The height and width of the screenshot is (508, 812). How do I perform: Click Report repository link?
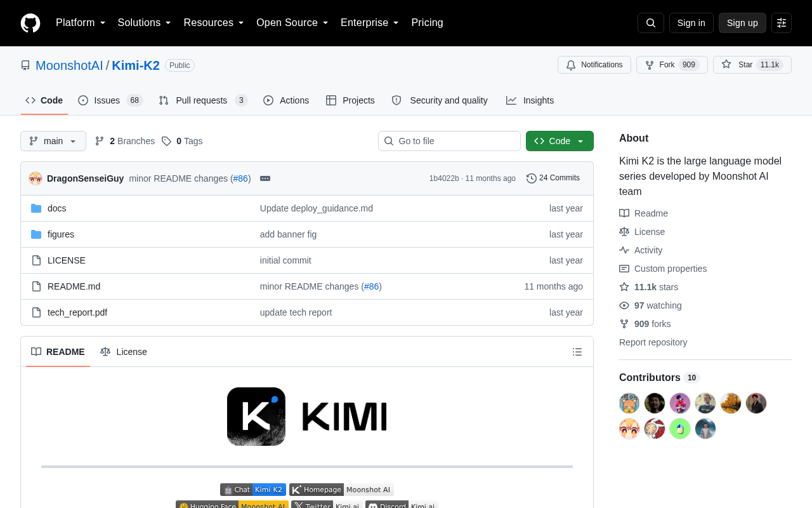click(653, 342)
